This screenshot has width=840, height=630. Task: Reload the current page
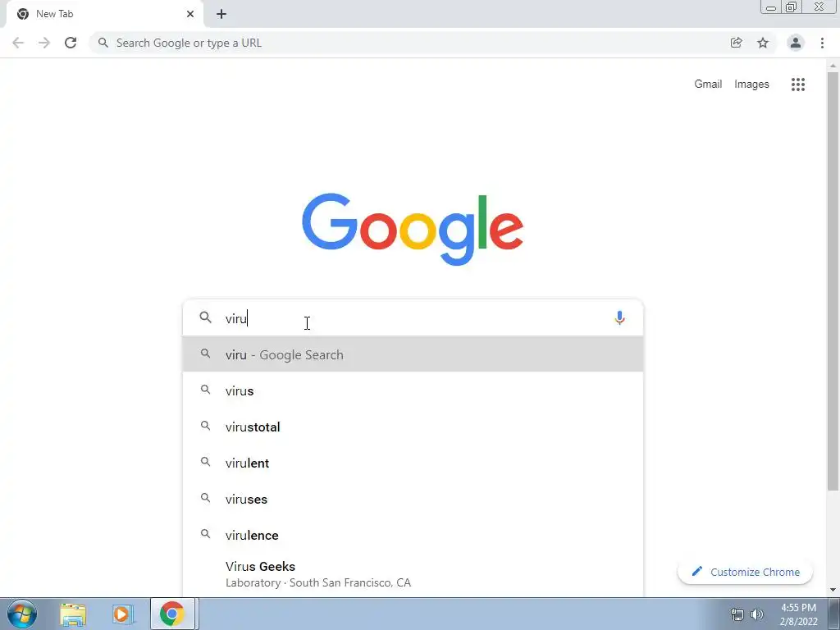(x=71, y=43)
